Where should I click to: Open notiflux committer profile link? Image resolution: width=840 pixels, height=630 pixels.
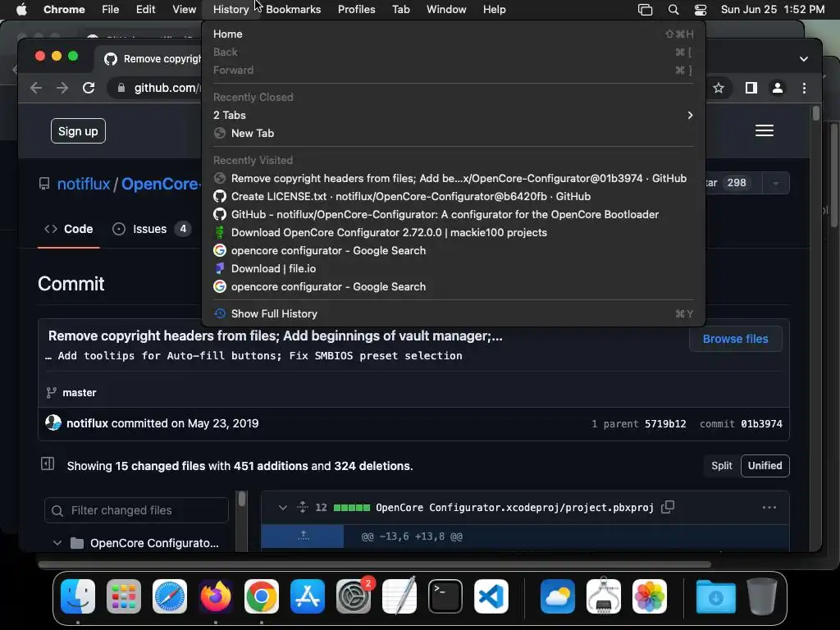click(x=87, y=423)
